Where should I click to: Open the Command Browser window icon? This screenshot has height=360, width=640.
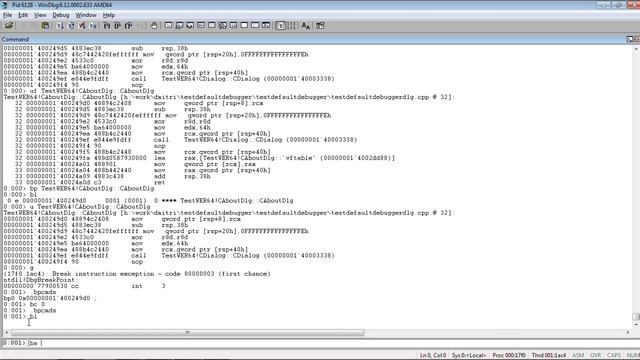pyautogui.click(x=266, y=26)
